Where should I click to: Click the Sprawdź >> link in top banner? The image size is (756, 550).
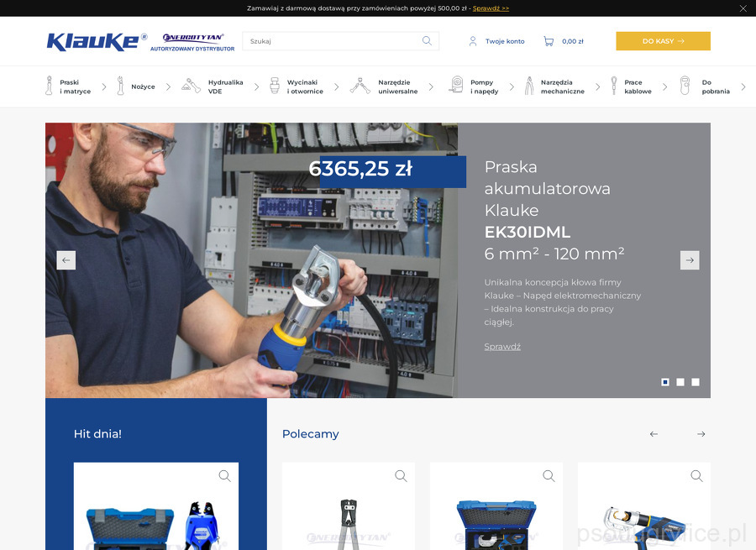[x=491, y=8]
